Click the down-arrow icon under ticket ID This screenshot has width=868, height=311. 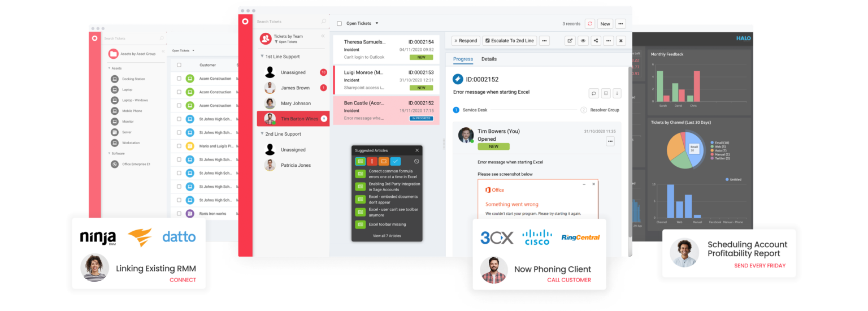(x=617, y=93)
